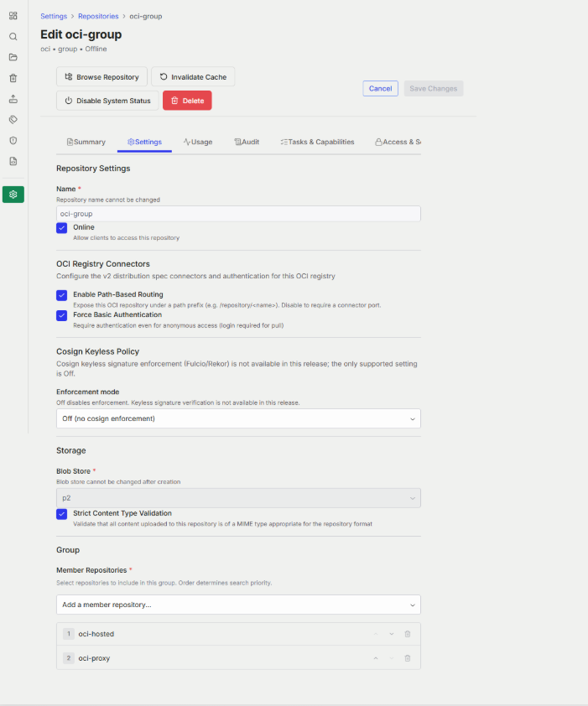Switch to the Usage tab
The height and width of the screenshot is (706, 588).
click(x=198, y=142)
